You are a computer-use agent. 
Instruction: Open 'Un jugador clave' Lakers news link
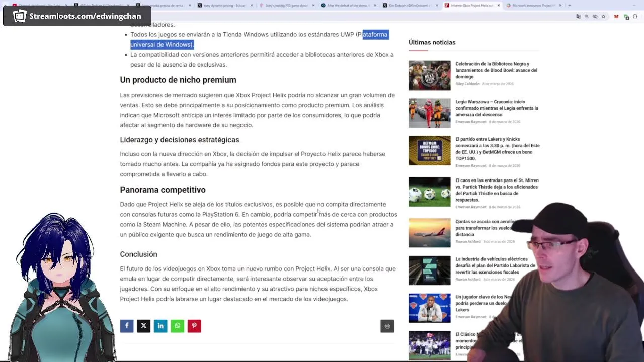483,303
